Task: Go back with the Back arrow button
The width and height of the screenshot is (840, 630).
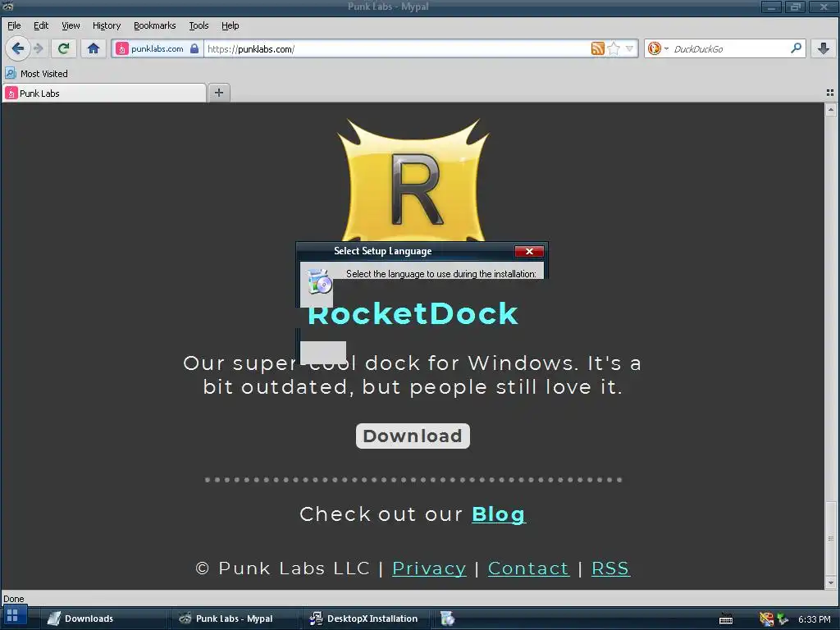Action: click(x=17, y=48)
